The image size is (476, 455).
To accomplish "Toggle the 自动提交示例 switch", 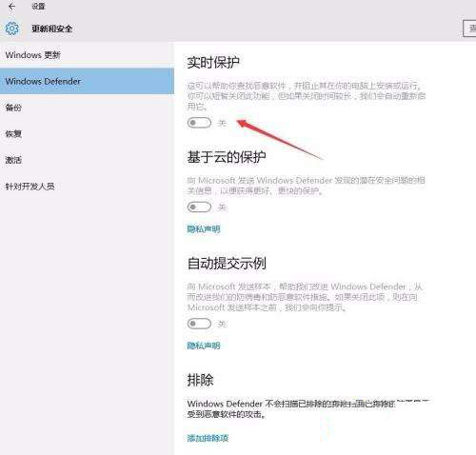I will tap(199, 324).
